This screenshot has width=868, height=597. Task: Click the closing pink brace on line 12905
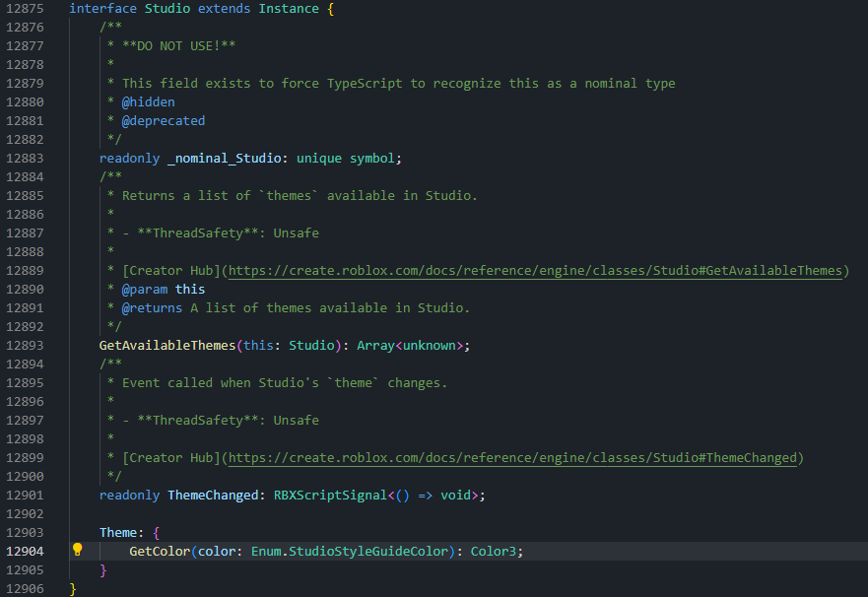(x=103, y=569)
